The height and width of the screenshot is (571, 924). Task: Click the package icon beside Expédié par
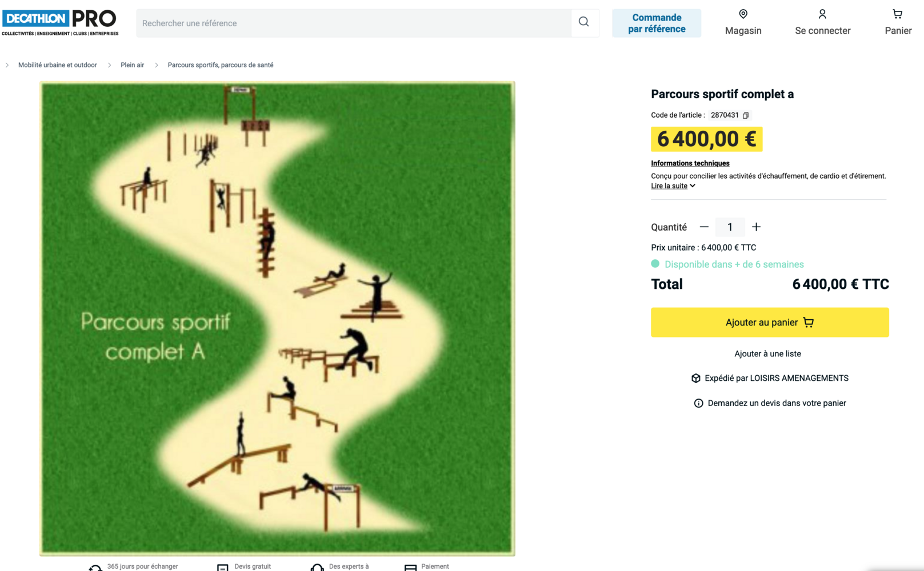click(695, 379)
